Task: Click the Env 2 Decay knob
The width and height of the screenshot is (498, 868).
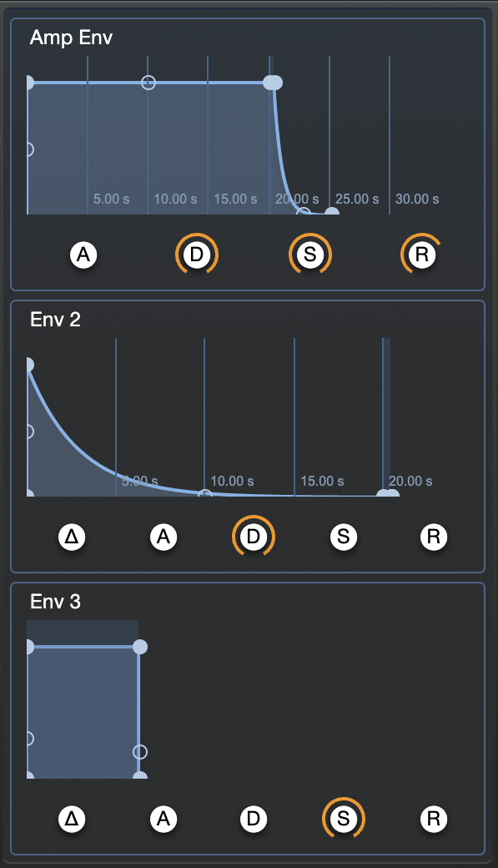Action: pos(254,537)
